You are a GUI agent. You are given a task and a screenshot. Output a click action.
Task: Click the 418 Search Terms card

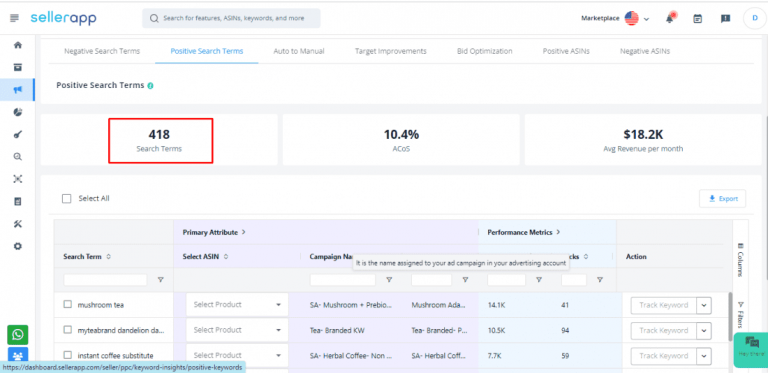159,140
